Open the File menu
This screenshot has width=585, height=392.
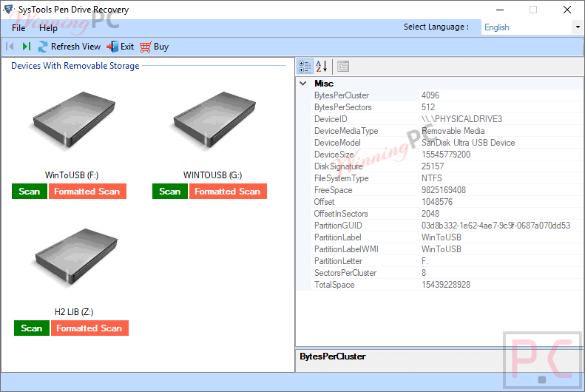click(x=18, y=28)
